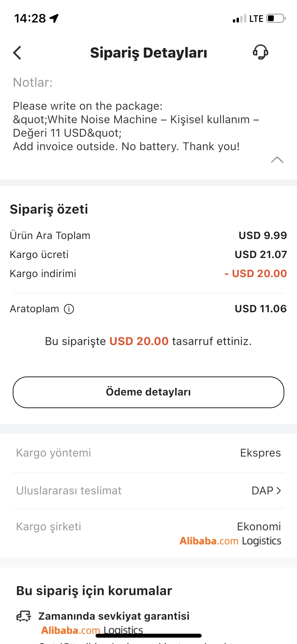Tap the Sipariş Detayları title
The width and height of the screenshot is (297, 644).
tap(148, 53)
